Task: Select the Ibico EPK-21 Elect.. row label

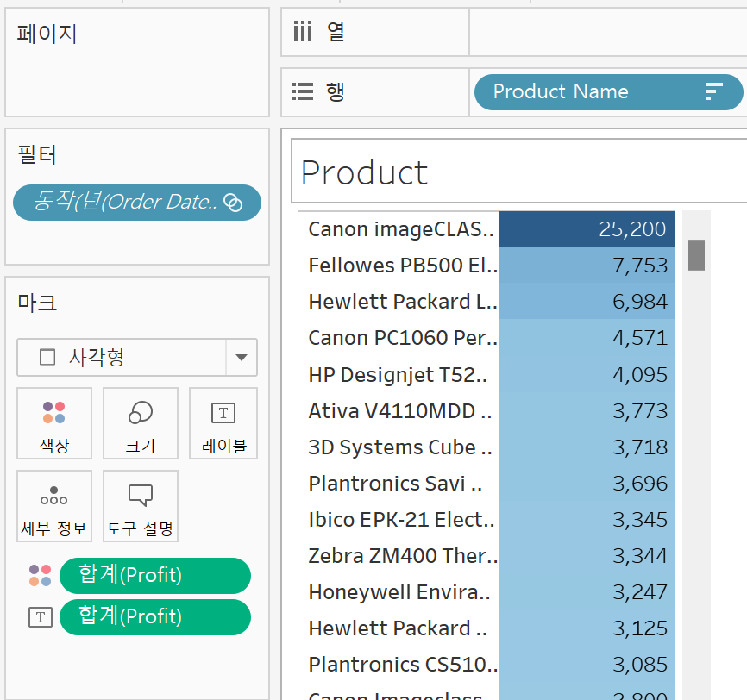Action: point(401,520)
